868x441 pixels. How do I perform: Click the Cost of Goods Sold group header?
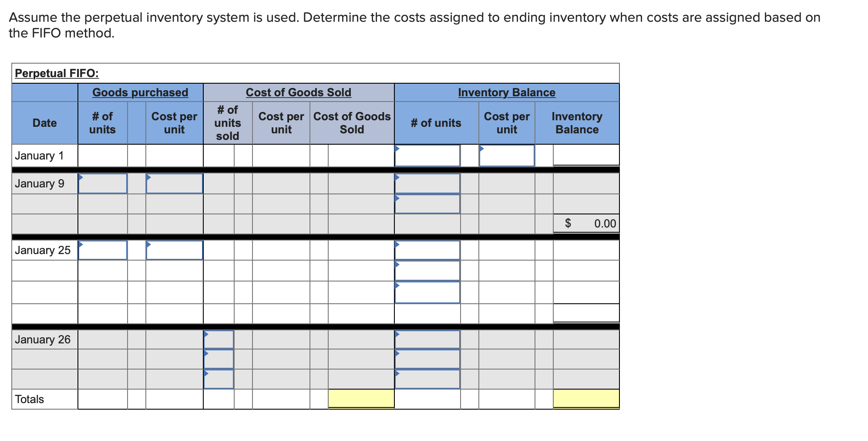coord(299,92)
